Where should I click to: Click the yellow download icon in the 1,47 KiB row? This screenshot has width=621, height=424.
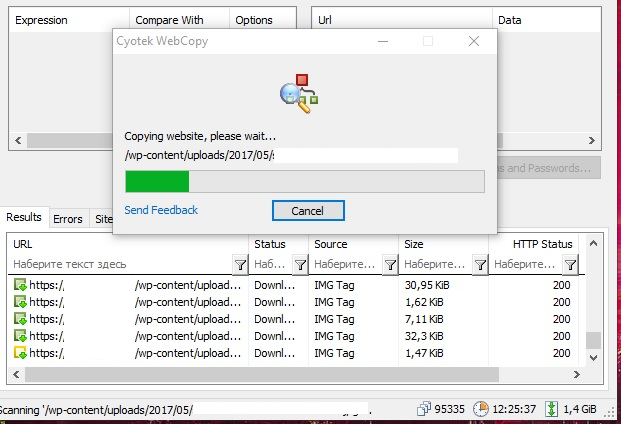click(20, 353)
